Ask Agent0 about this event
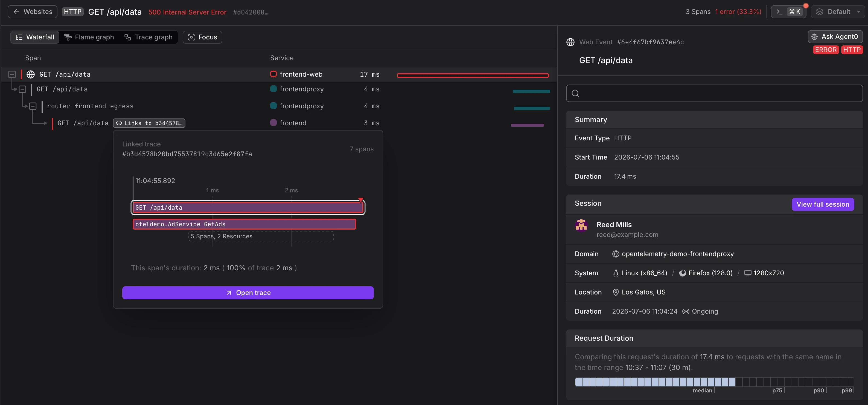 pyautogui.click(x=835, y=36)
